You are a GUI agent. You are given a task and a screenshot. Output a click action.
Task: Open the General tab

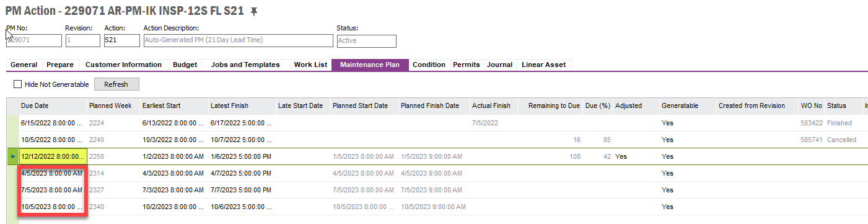pyautogui.click(x=24, y=65)
